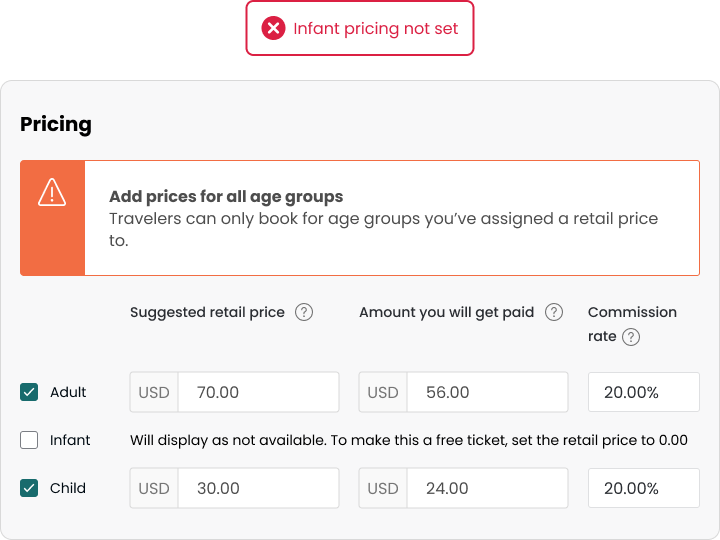Click the Infant pricing not set notification
The height and width of the screenshot is (540, 720).
[x=375, y=28]
